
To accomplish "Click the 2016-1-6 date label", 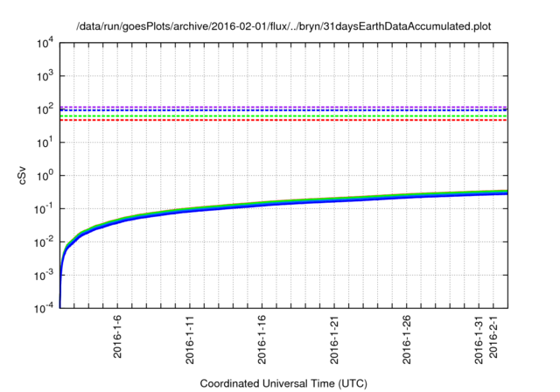I will [x=117, y=336].
